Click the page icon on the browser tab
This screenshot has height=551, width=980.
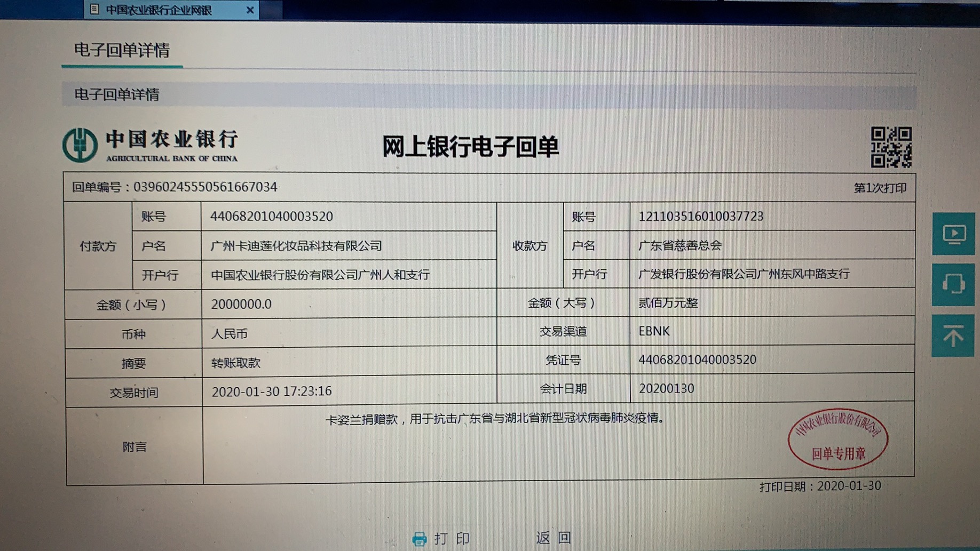click(94, 10)
